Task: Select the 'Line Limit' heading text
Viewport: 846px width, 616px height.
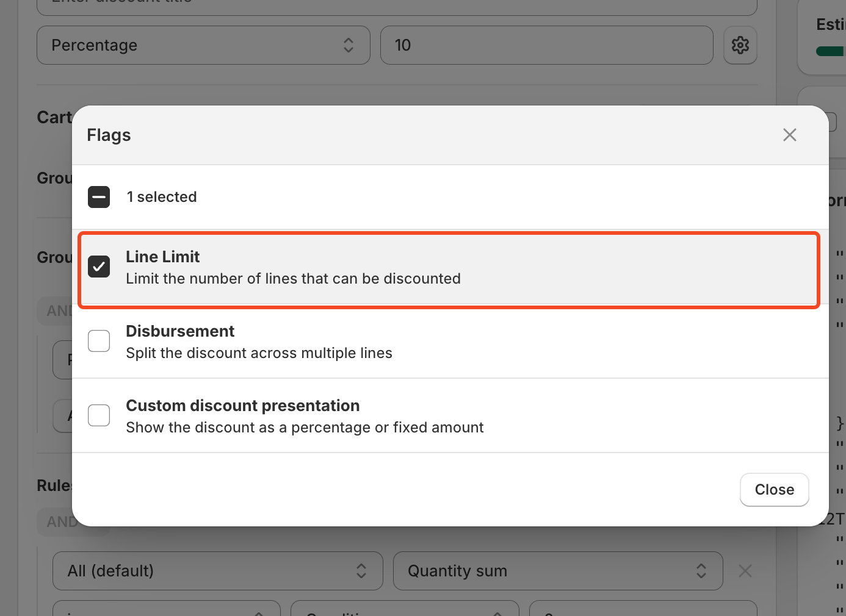Action: (162, 257)
